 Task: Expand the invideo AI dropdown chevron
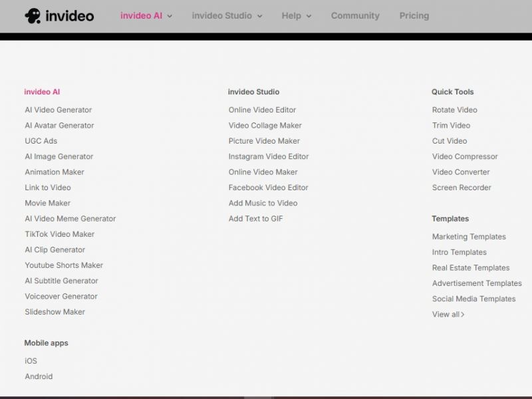[x=170, y=16]
